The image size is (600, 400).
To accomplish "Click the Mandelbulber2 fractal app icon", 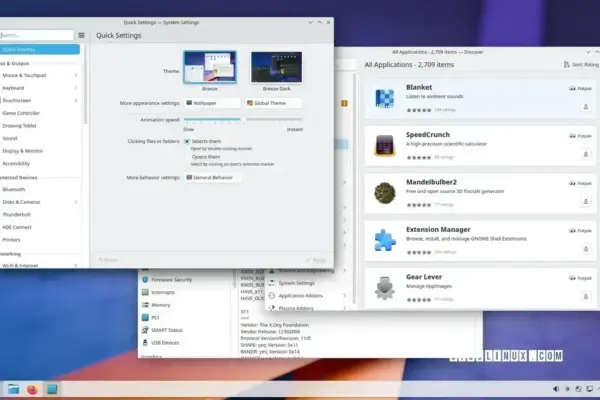I will [x=385, y=193].
